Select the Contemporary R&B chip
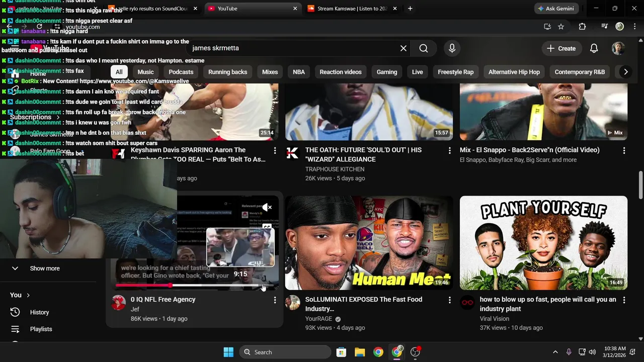The height and width of the screenshot is (362, 644). point(580,72)
